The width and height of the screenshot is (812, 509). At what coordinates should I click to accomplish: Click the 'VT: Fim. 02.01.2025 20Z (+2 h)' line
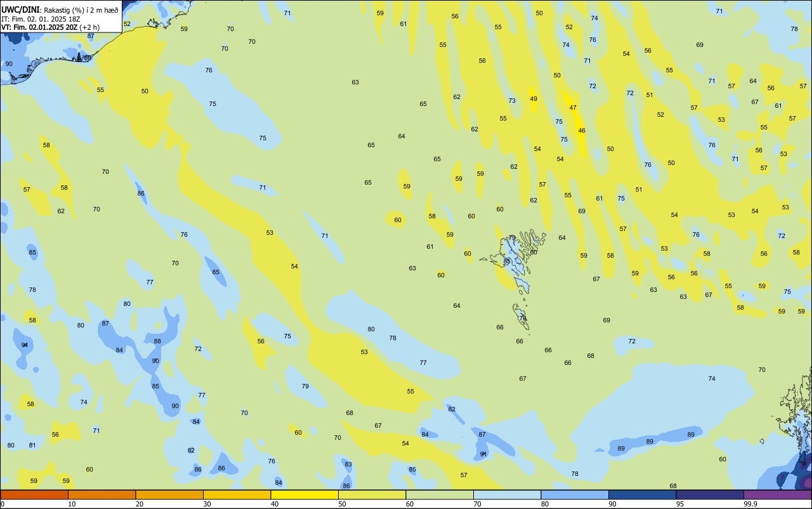(50, 27)
